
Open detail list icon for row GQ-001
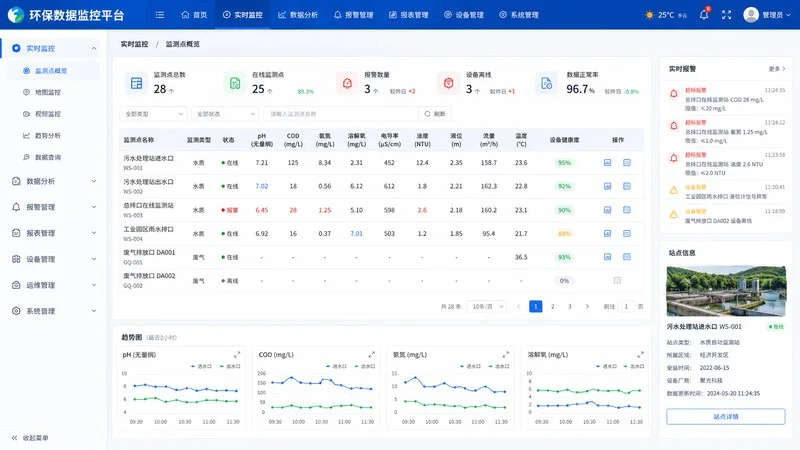click(x=627, y=257)
